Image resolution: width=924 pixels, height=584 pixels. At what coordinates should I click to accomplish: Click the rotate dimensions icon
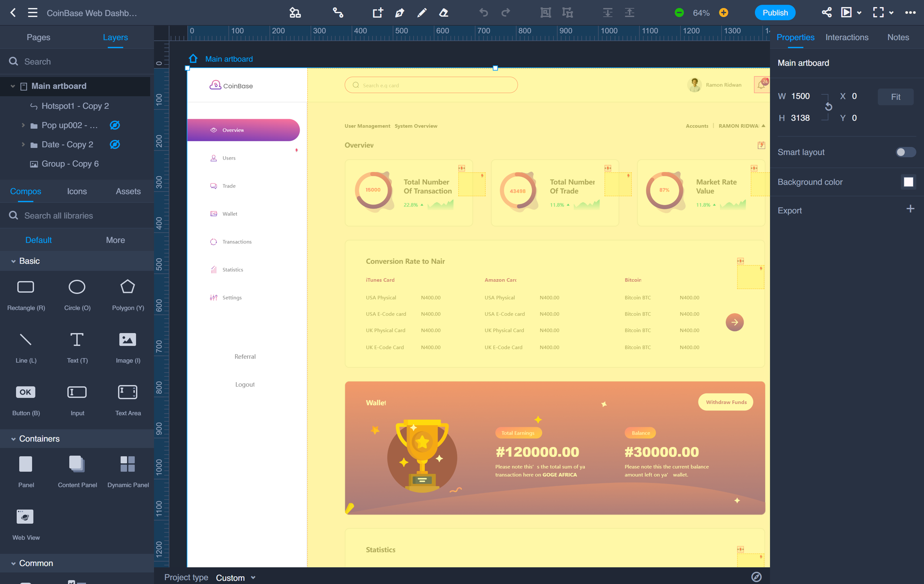[828, 107]
